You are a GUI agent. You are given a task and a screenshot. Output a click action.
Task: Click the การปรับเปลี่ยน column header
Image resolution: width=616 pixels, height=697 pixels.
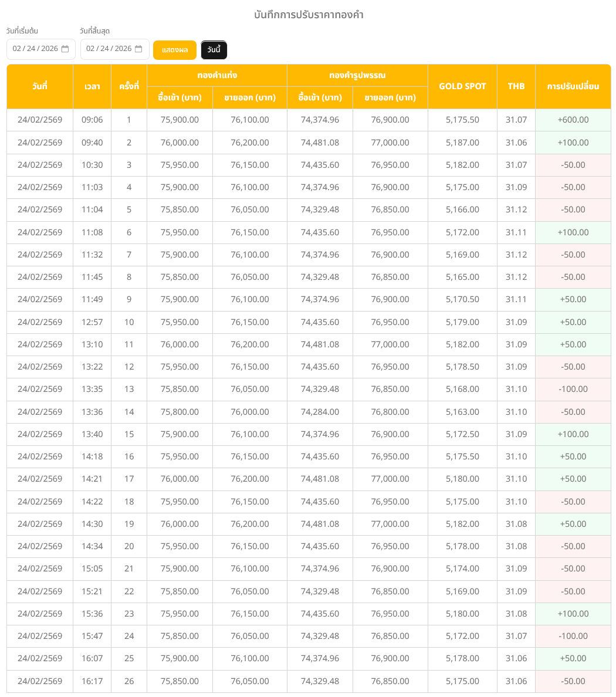[573, 86]
